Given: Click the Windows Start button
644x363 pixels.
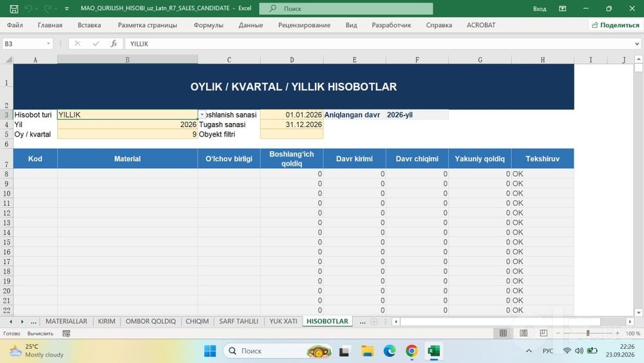Looking at the screenshot, I should click(210, 351).
